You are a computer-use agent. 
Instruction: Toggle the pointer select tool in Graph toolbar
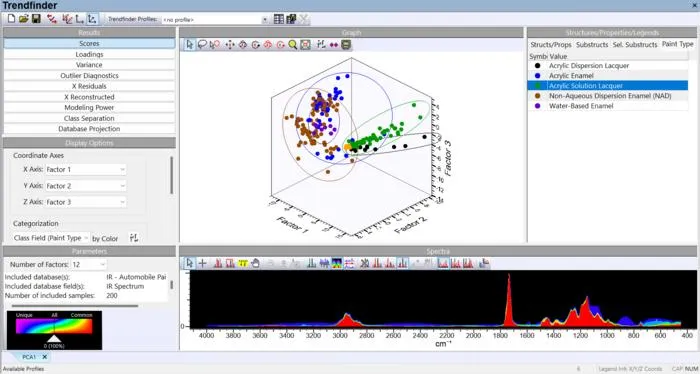[190, 44]
